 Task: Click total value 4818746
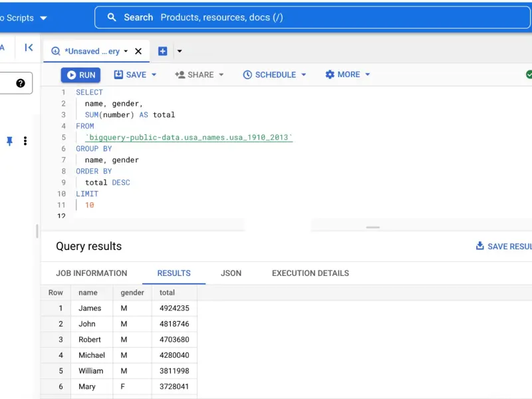[x=174, y=324]
